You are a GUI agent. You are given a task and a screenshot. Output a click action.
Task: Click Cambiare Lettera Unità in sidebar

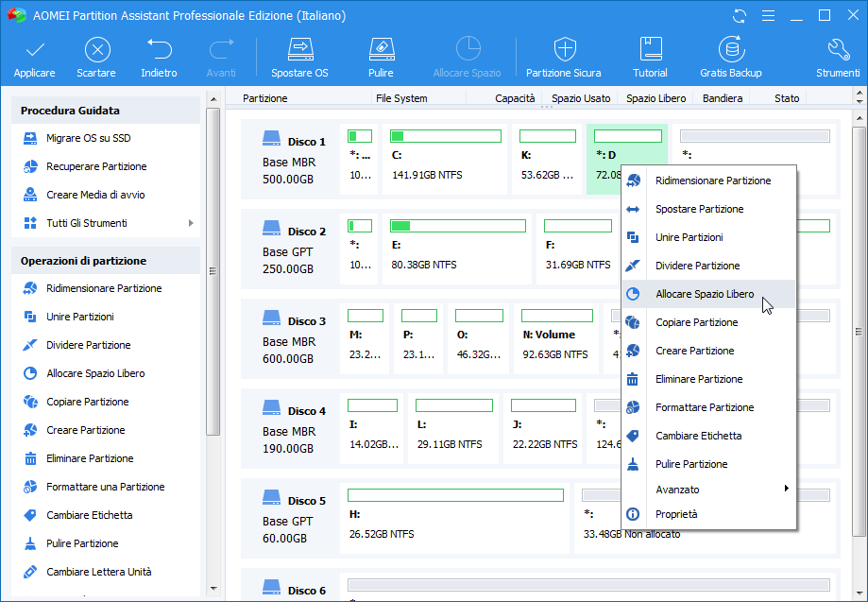pyautogui.click(x=98, y=572)
